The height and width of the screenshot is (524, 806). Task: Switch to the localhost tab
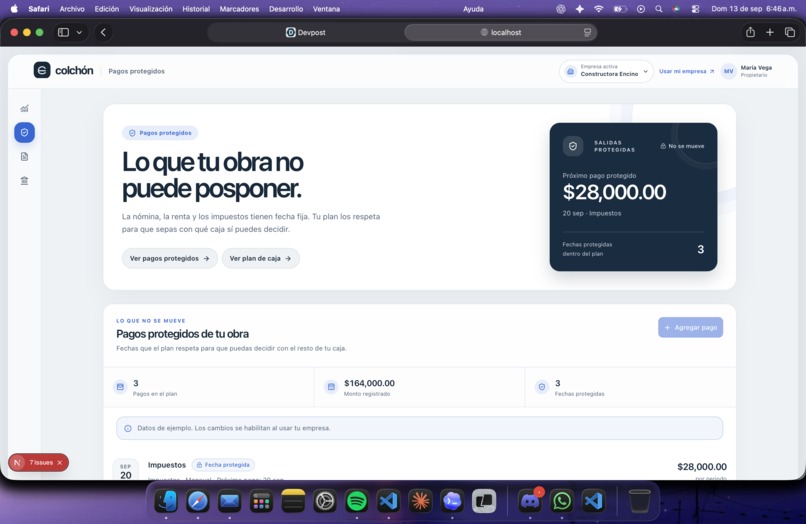501,32
